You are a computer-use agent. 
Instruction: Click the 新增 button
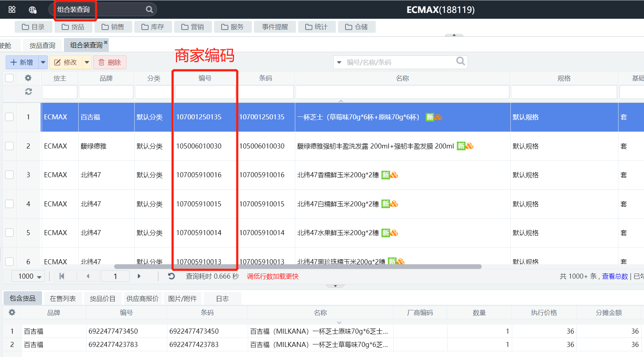coord(22,62)
